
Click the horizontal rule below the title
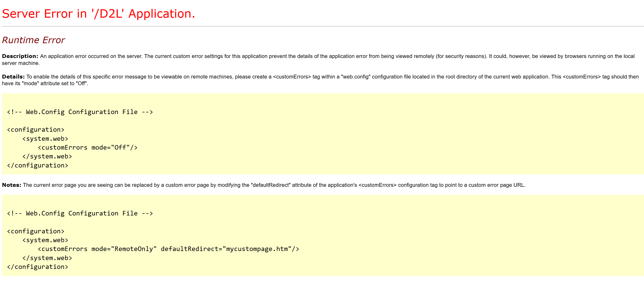tap(323, 26)
